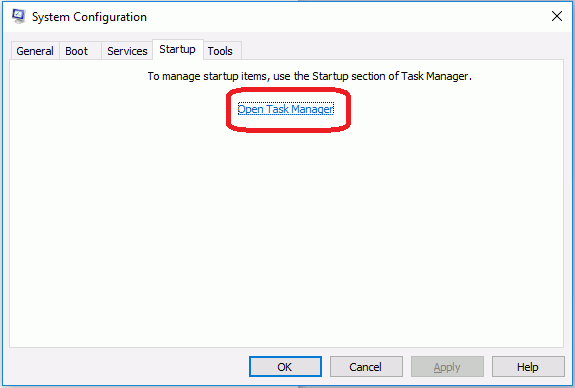Confirm with the OK button
This screenshot has height=388, width=575.
pos(285,367)
